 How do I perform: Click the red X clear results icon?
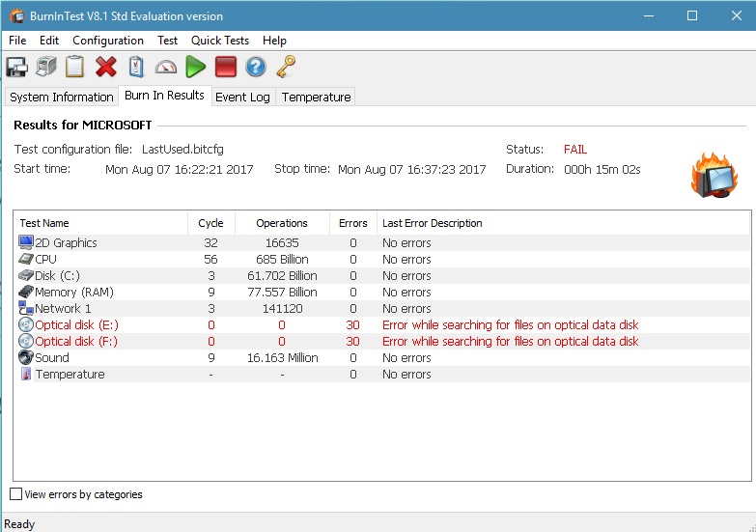point(106,67)
